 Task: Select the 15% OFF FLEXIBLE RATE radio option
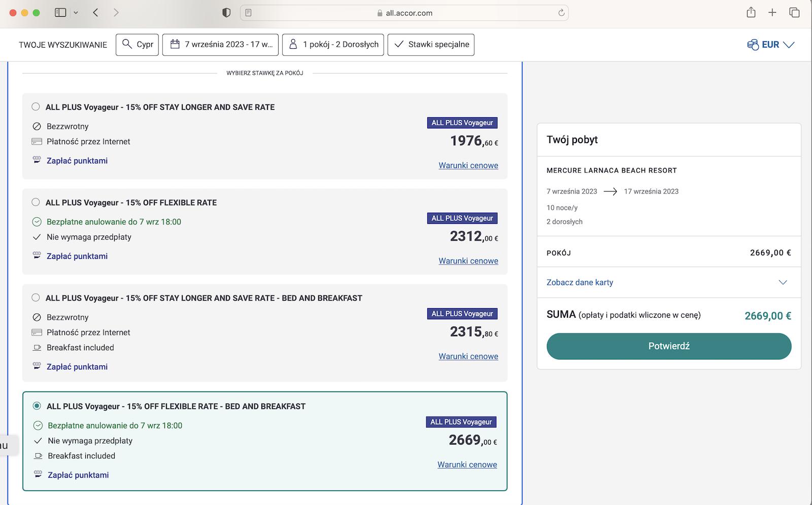pos(36,202)
